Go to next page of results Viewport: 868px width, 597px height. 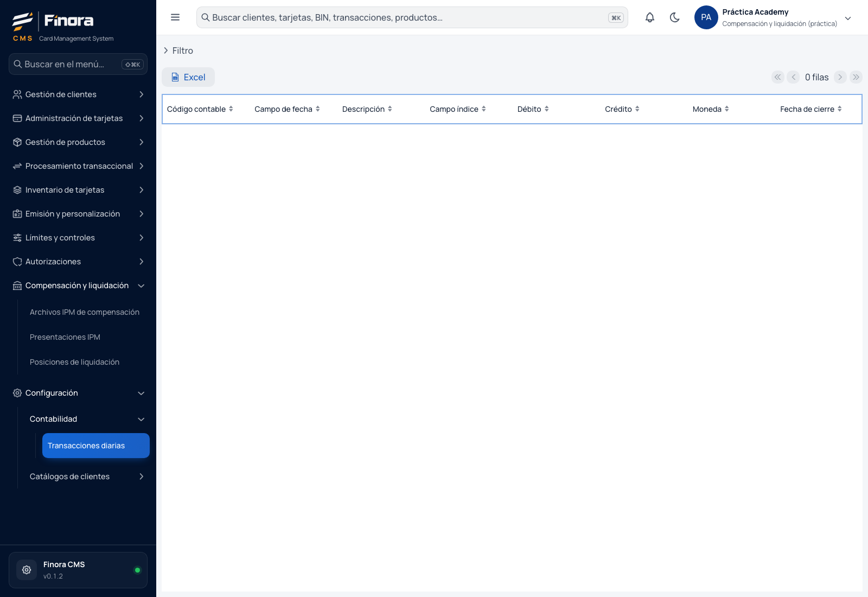coord(840,77)
